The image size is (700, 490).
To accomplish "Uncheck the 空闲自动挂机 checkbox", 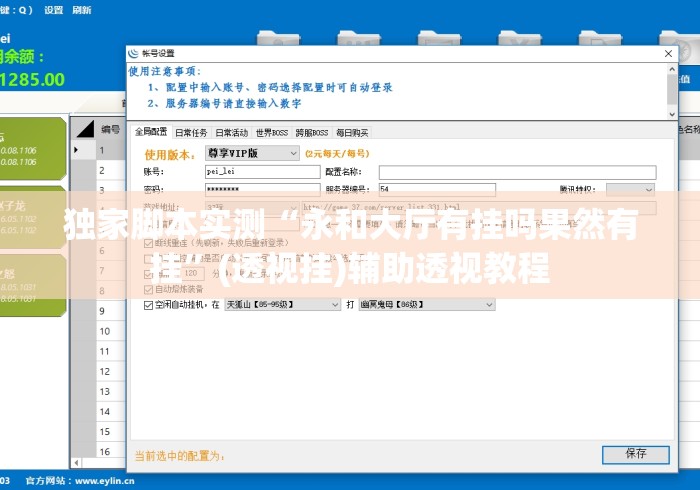I will [x=149, y=305].
